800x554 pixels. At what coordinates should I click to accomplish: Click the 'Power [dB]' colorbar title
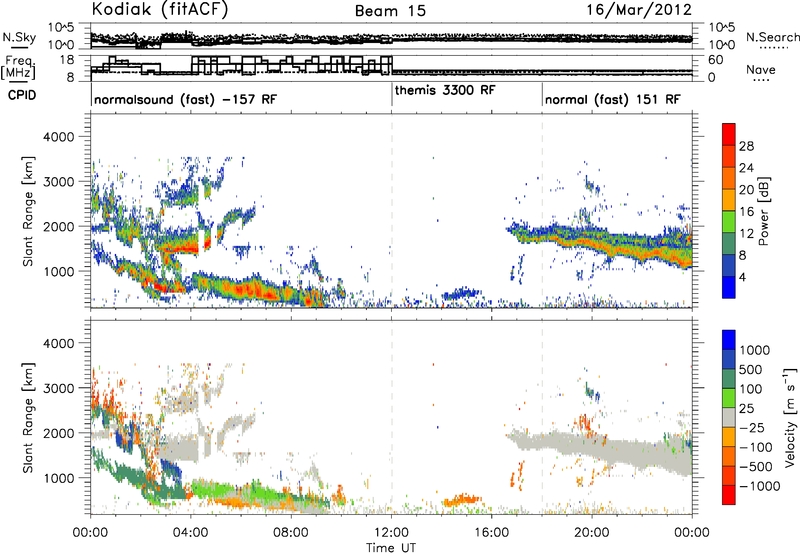point(763,211)
